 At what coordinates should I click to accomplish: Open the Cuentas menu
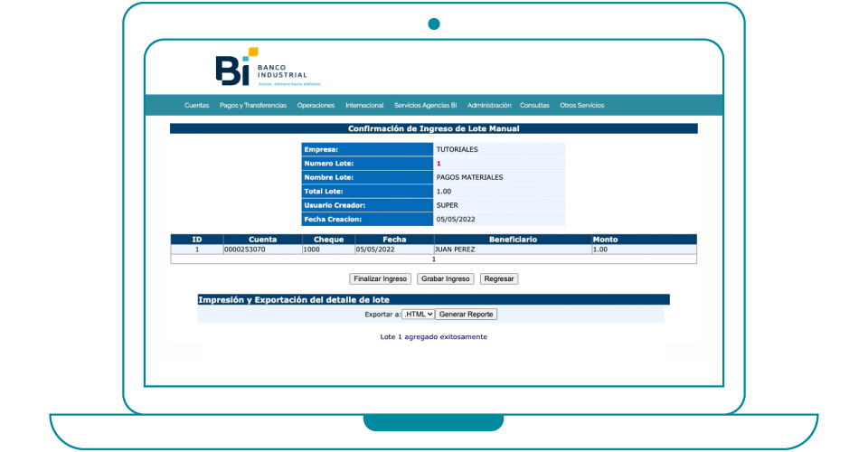tap(196, 106)
